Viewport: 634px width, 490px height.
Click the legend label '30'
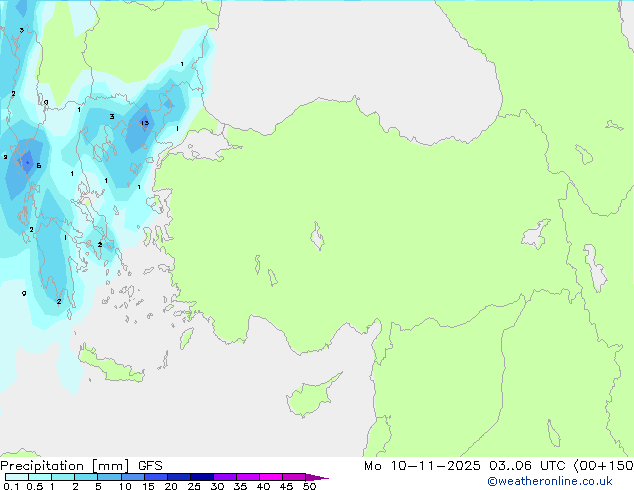pyautogui.click(x=217, y=486)
